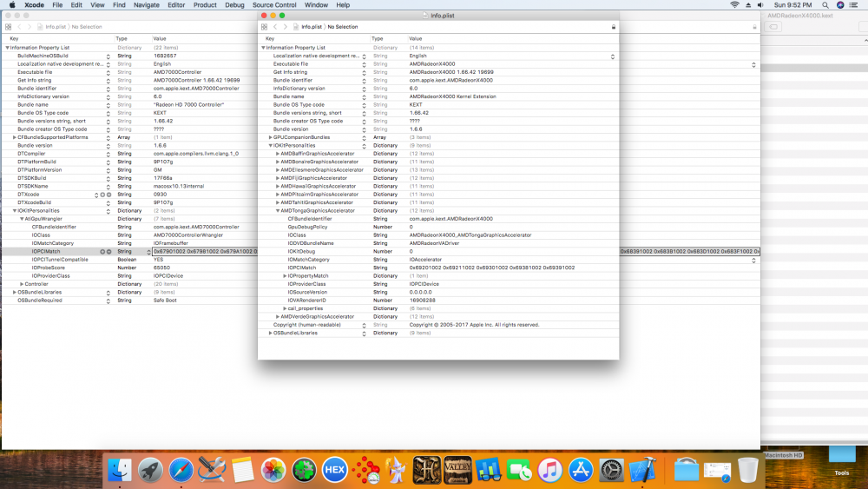Open Notification Center from menu bar

coord(853,5)
